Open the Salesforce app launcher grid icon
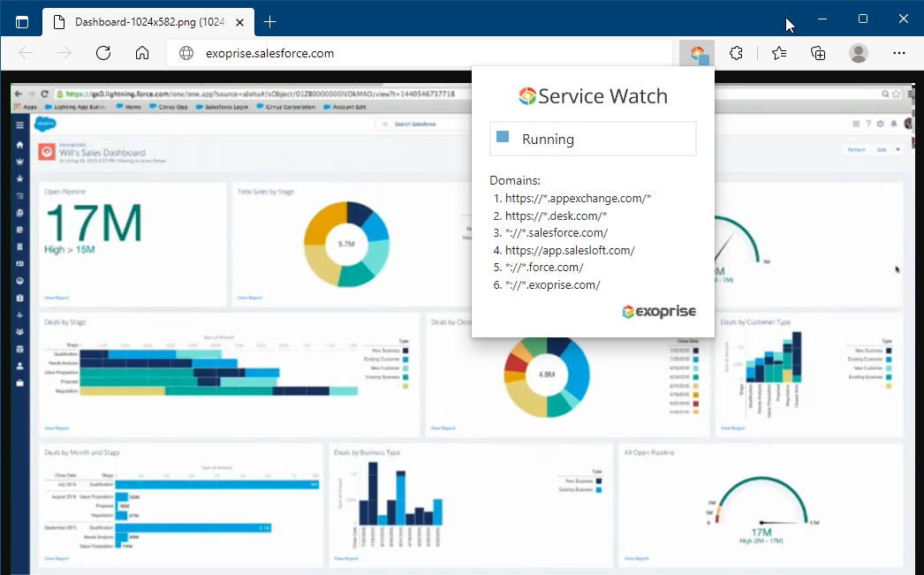This screenshot has width=924, height=575. [x=856, y=124]
